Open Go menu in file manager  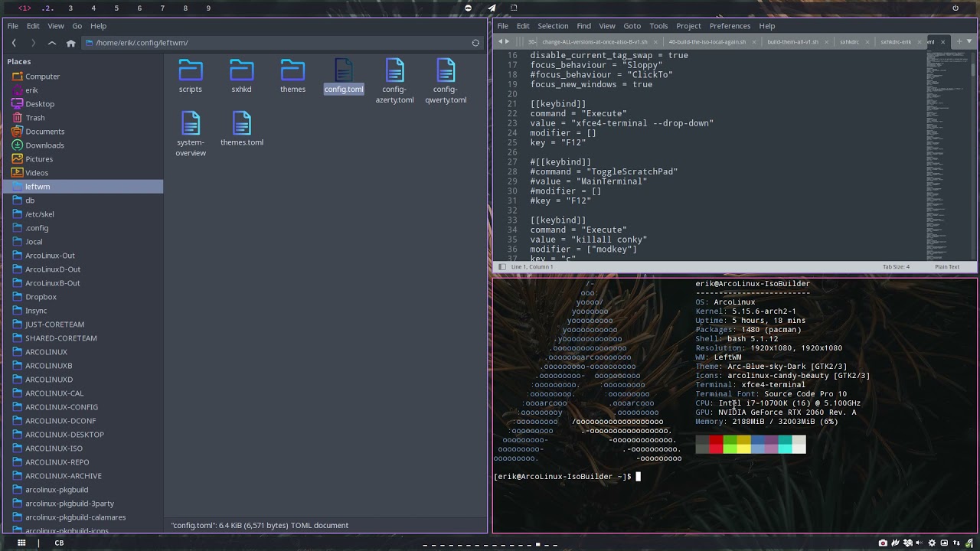tap(77, 26)
